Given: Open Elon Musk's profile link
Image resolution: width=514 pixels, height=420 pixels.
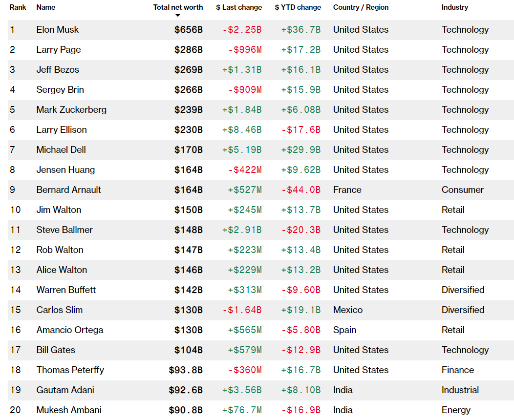Looking at the screenshot, I should [x=57, y=30].
